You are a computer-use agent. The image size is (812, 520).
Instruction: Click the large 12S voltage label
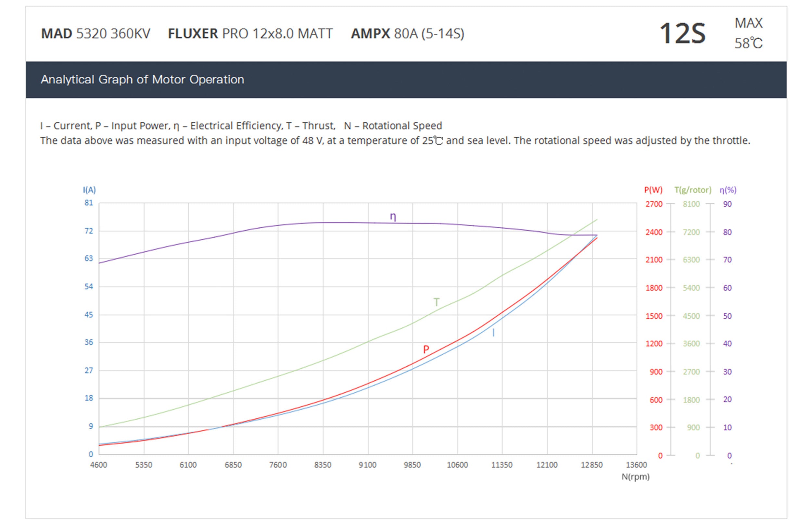682,34
